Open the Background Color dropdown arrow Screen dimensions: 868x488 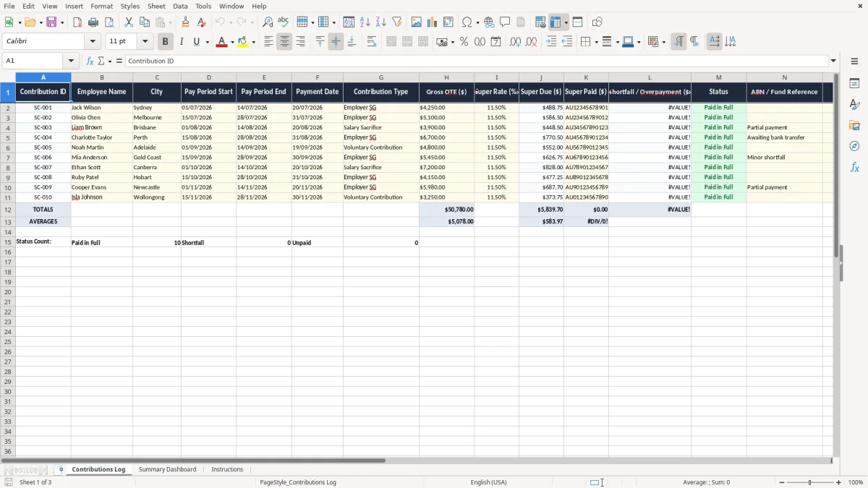(253, 42)
